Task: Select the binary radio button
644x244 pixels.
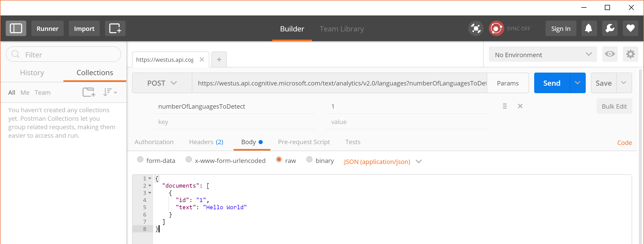Action: [x=309, y=160]
